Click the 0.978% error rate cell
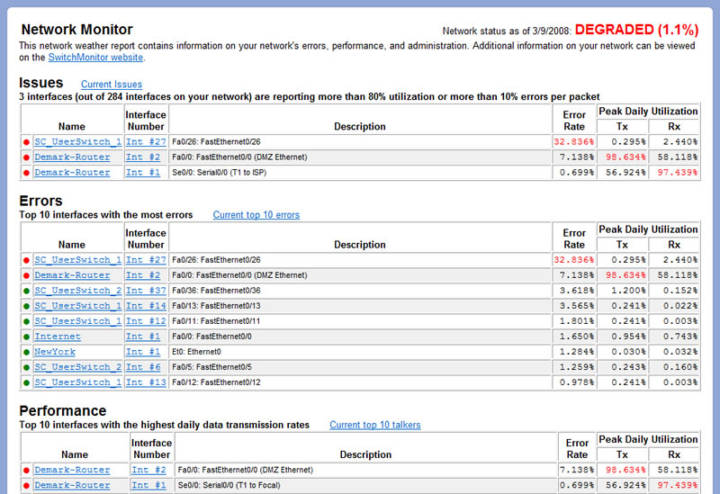 point(576,382)
